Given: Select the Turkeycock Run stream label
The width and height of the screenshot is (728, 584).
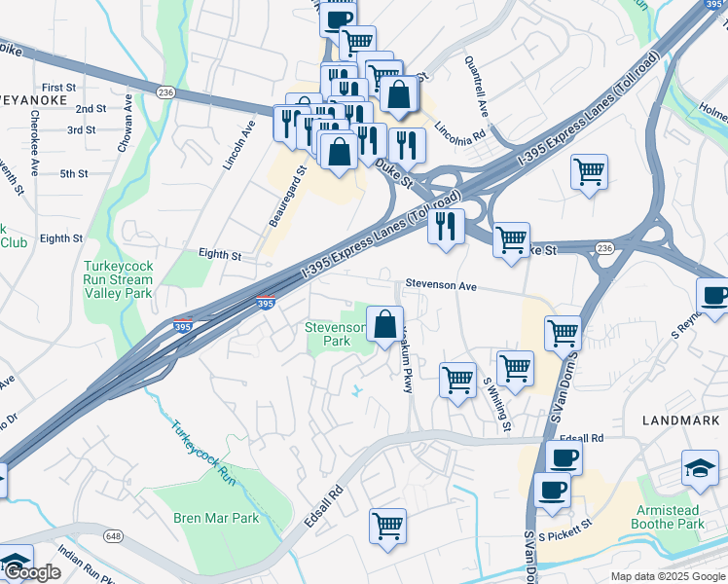Looking at the screenshot, I should pyautogui.click(x=202, y=453).
